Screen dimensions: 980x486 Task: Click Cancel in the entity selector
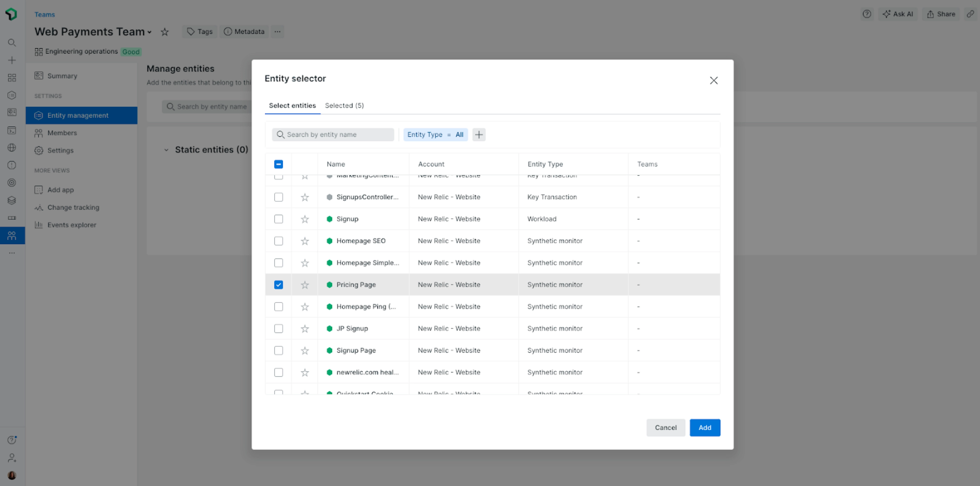665,427
